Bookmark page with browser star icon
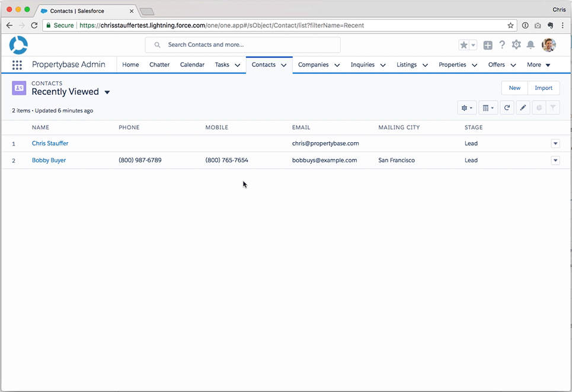The image size is (572, 392). coord(510,25)
